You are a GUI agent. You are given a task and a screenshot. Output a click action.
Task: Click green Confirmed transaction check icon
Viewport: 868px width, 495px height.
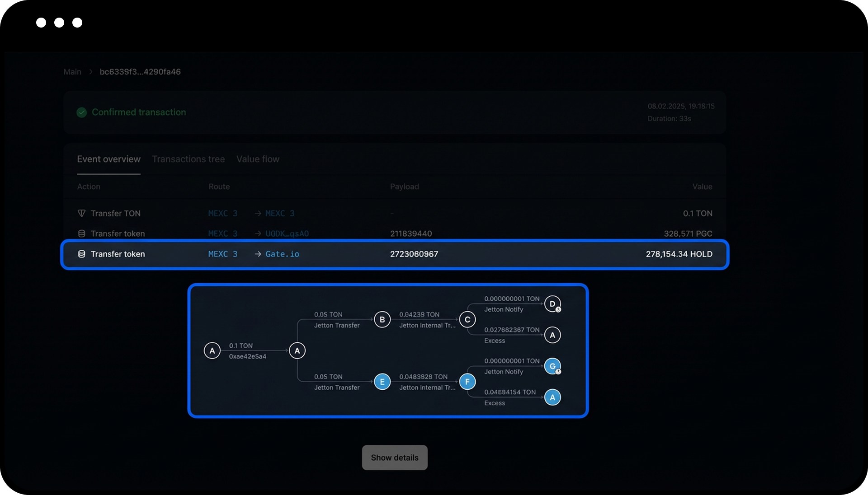[x=82, y=112]
